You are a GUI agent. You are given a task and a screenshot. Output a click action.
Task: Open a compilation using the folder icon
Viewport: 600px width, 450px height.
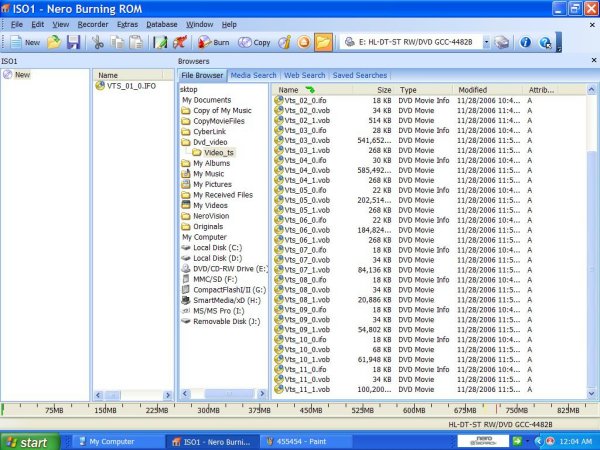point(54,42)
